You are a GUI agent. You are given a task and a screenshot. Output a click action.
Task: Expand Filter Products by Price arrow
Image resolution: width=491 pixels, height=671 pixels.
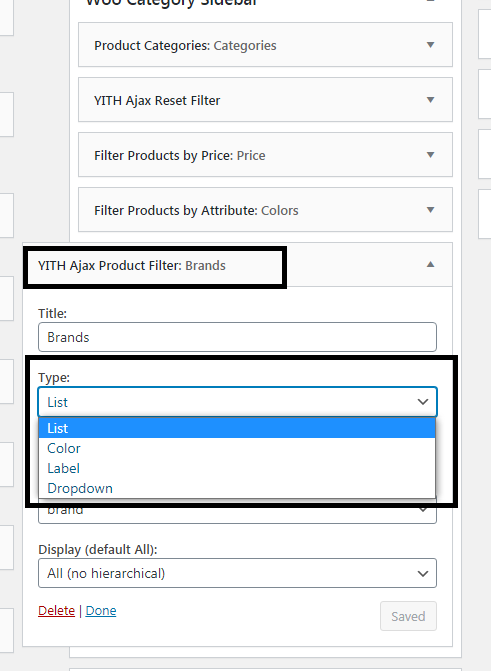pyautogui.click(x=430, y=155)
